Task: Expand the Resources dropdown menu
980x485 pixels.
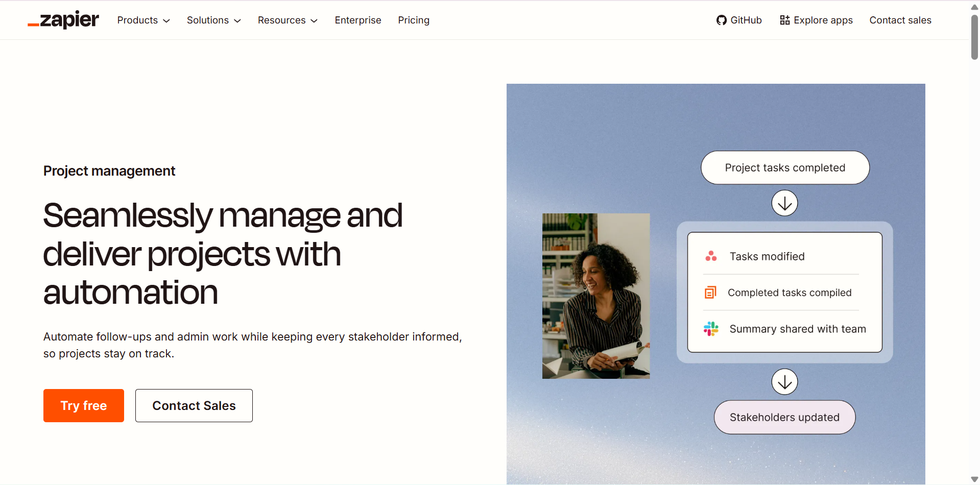Action: [288, 20]
